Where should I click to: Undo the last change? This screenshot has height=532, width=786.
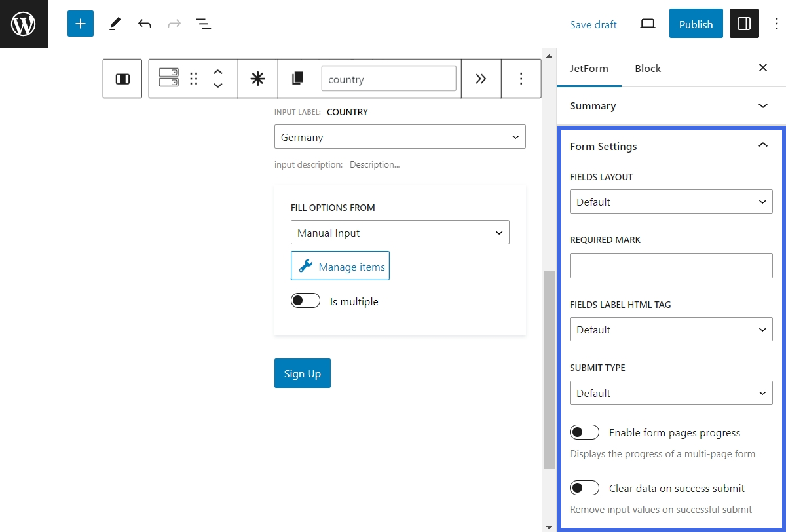pyautogui.click(x=145, y=24)
